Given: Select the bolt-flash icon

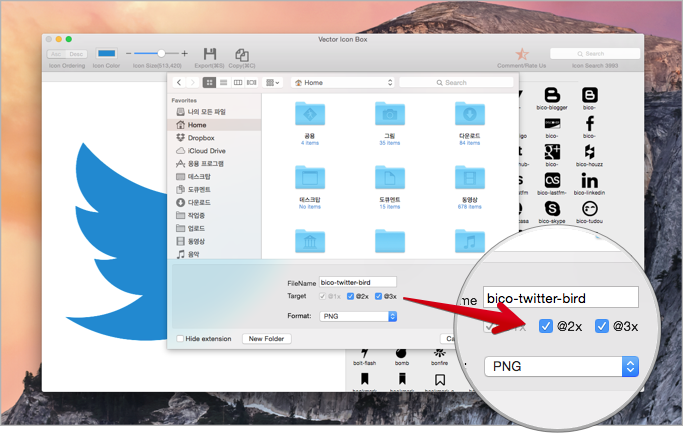Looking at the screenshot, I should pyautogui.click(x=365, y=353).
